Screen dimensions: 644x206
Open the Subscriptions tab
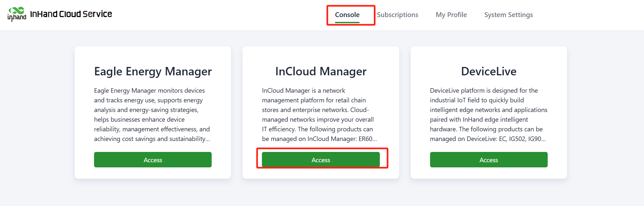(x=397, y=15)
